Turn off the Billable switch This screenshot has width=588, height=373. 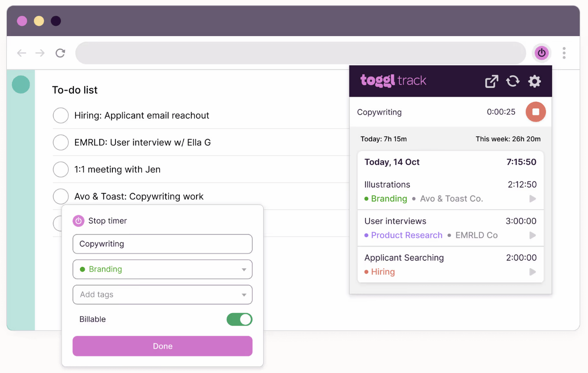239,319
